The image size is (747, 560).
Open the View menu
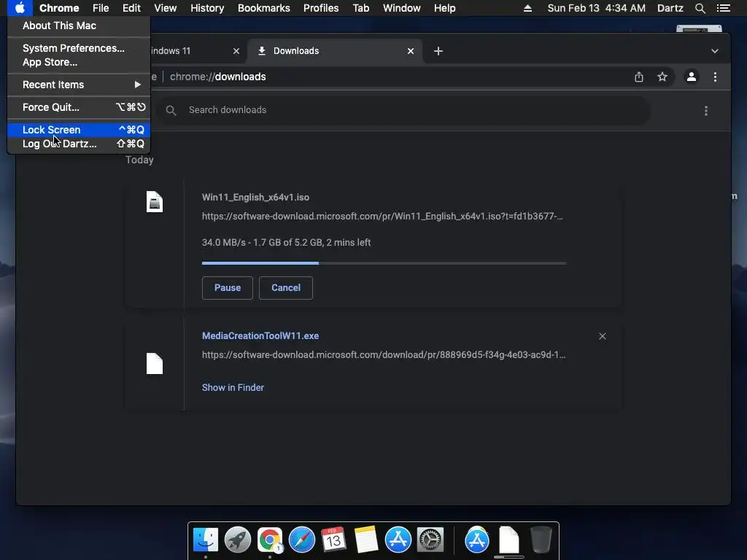click(166, 8)
